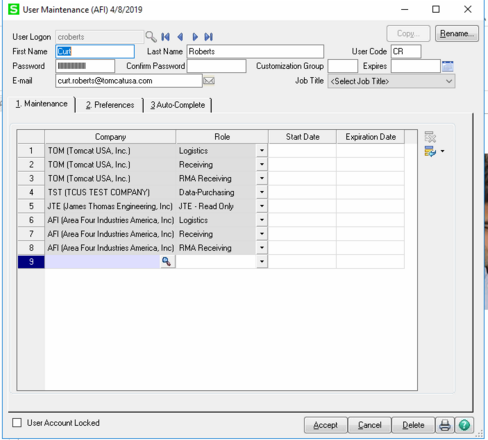Click the User Logon field
The image size is (488, 440).
pyautogui.click(x=99, y=37)
